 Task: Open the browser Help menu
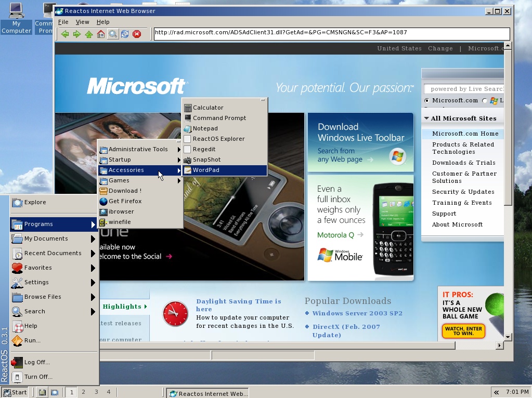(103, 22)
